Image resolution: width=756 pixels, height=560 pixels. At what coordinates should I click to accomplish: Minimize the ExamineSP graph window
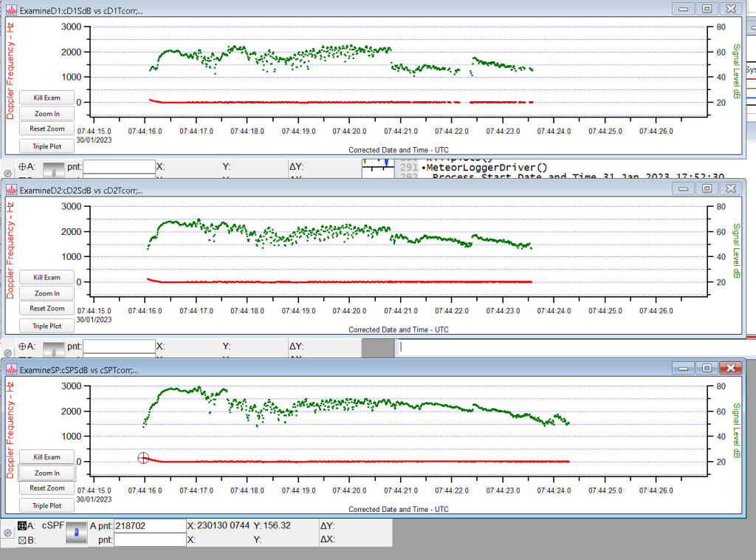683,368
